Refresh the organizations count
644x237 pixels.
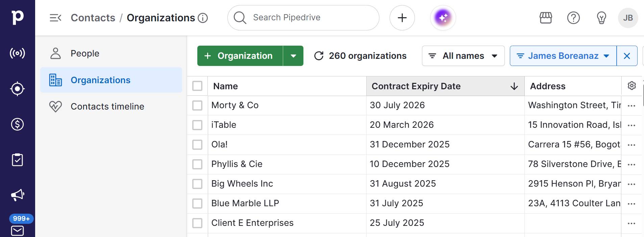pos(319,56)
